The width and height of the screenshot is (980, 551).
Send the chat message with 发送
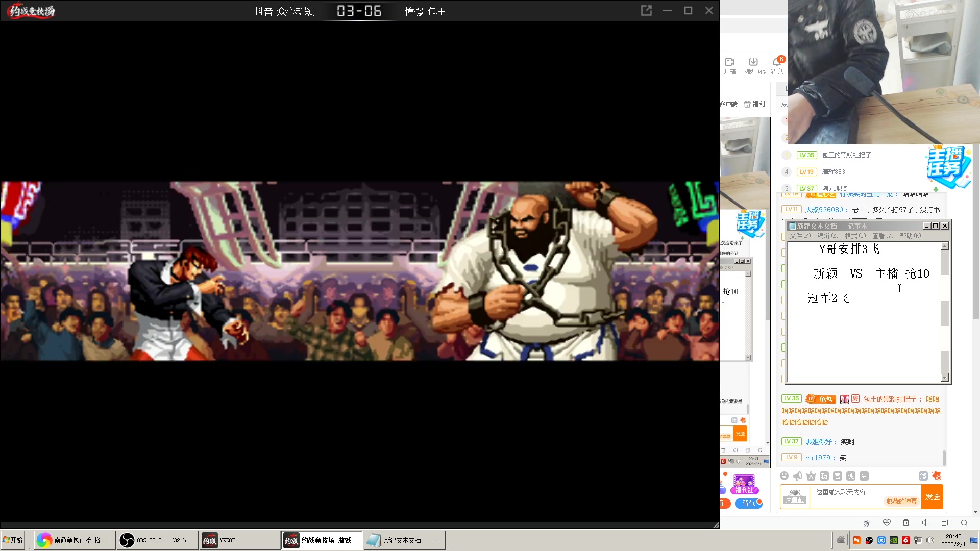coord(933,497)
